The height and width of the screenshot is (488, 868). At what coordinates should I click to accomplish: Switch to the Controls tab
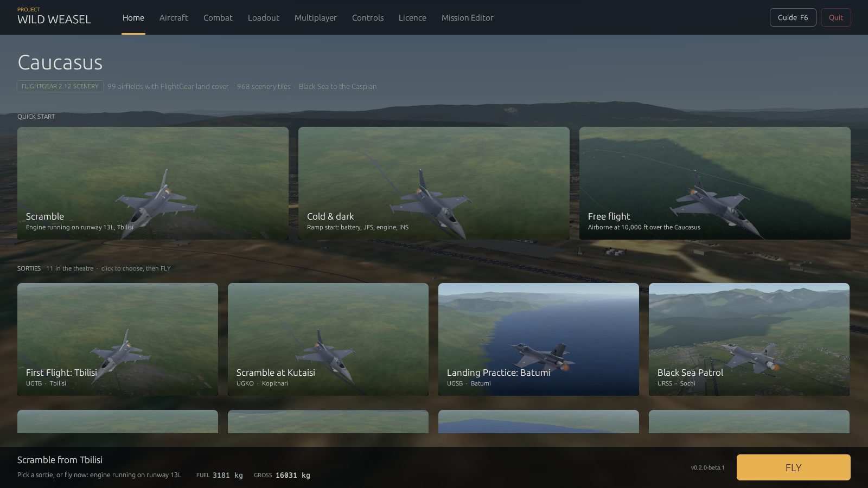[x=368, y=18]
